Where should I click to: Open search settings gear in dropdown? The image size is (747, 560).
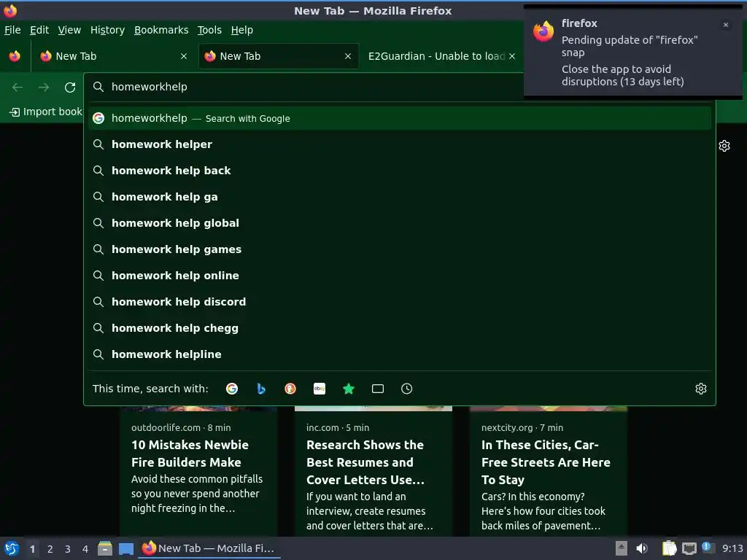click(701, 389)
